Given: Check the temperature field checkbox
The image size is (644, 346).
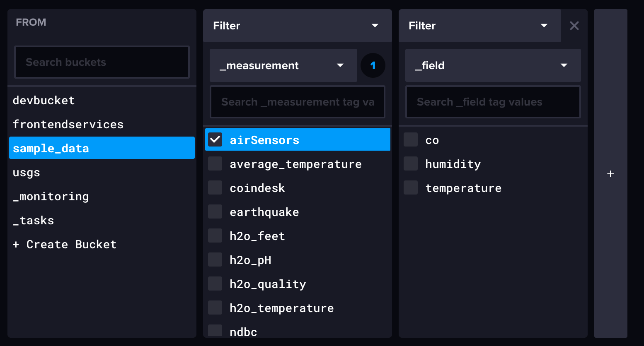Looking at the screenshot, I should pyautogui.click(x=410, y=187).
